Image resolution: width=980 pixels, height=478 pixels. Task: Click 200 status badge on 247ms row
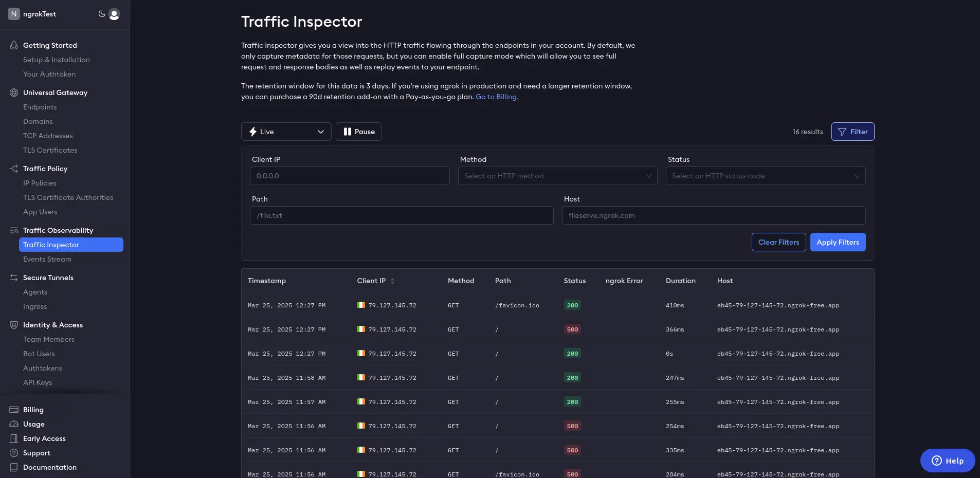[x=572, y=378]
